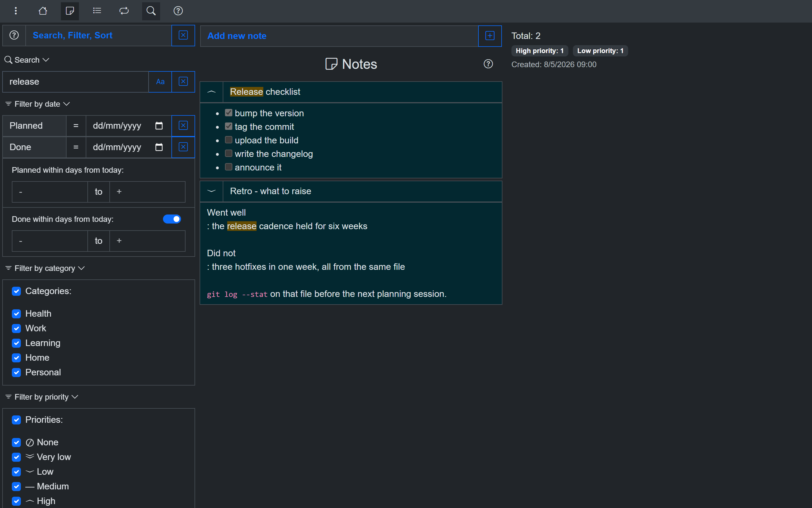Click the git log --stat code text
Screen dimensions: 812x508
237,294
